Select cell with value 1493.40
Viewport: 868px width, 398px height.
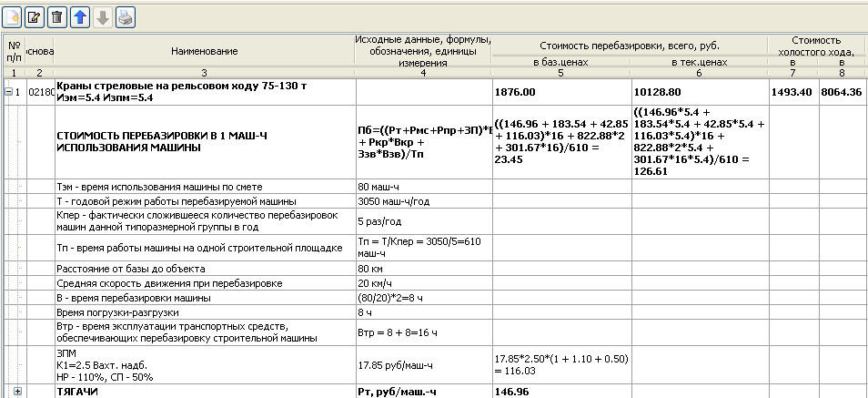click(793, 92)
